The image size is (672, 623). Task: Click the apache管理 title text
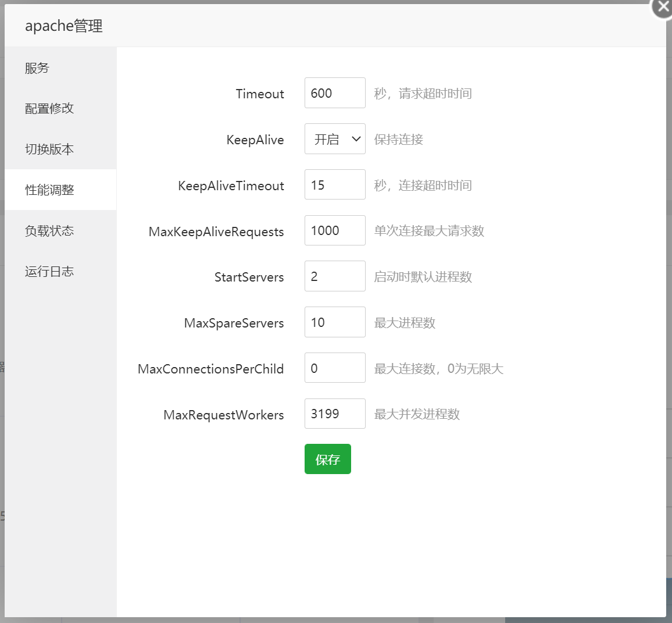pos(64,26)
